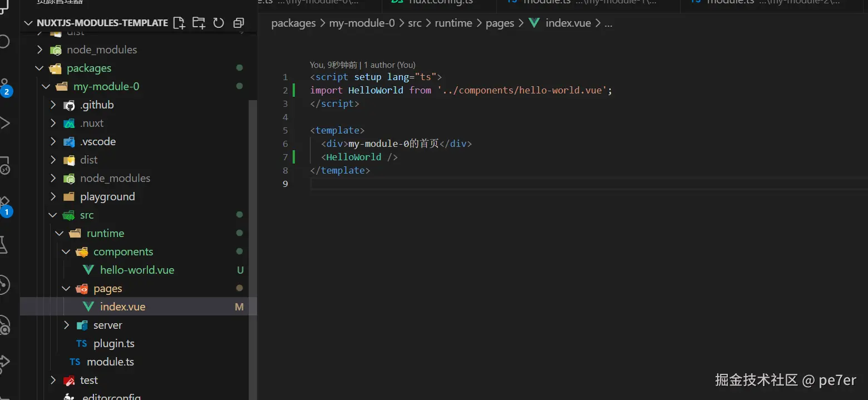The height and width of the screenshot is (400, 868).
Task: Collapse the pages folder chevron
Action: pos(66,289)
